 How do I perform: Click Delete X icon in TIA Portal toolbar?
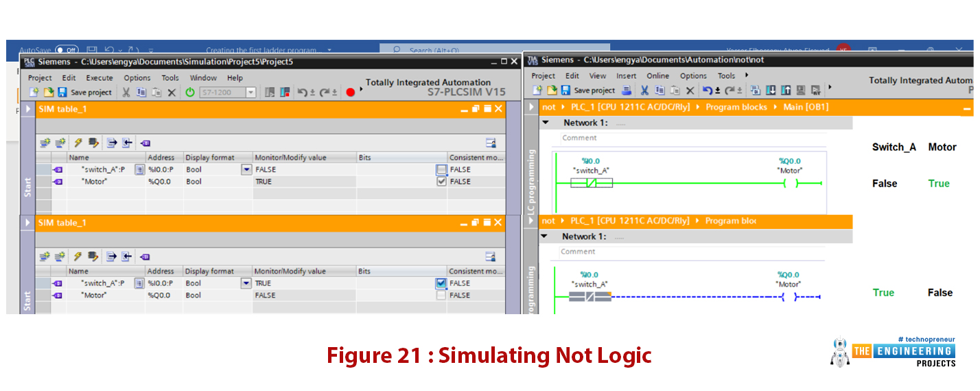pos(690,90)
